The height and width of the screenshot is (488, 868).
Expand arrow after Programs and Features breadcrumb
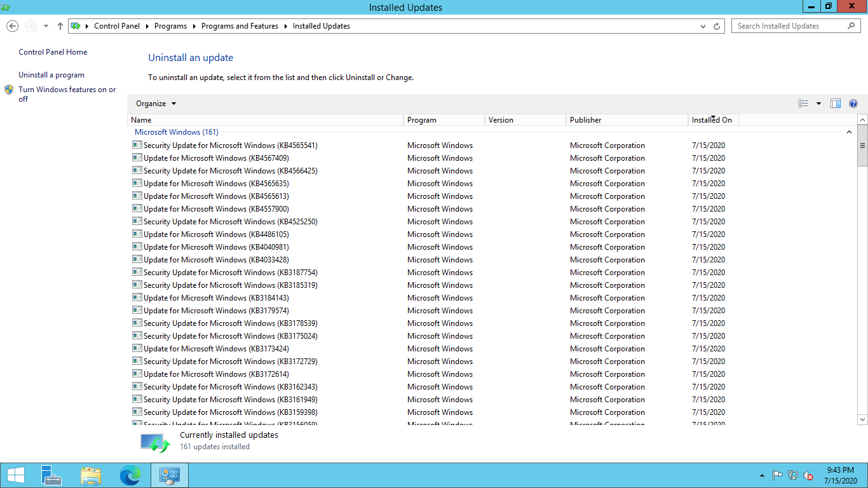tap(285, 26)
